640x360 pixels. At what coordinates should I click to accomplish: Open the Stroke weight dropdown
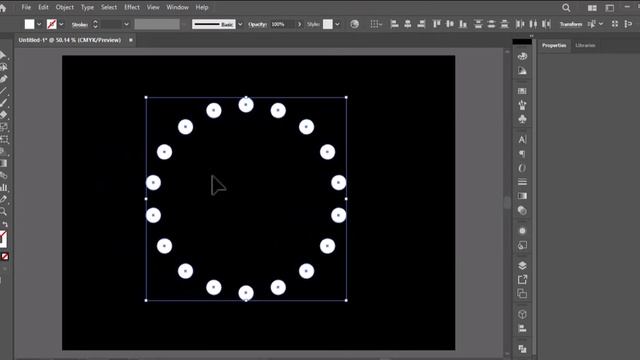[126, 24]
